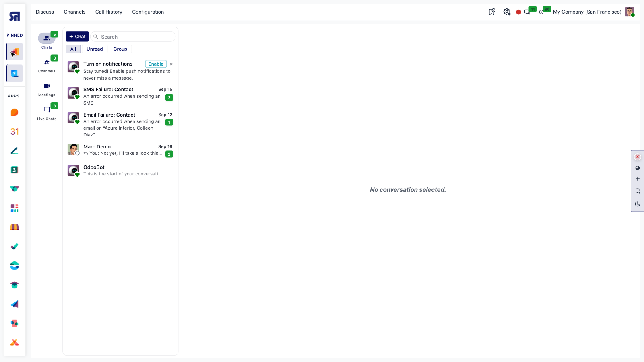The width and height of the screenshot is (644, 362).
Task: Dismiss the Turn on notifications banner
Action: [x=171, y=64]
